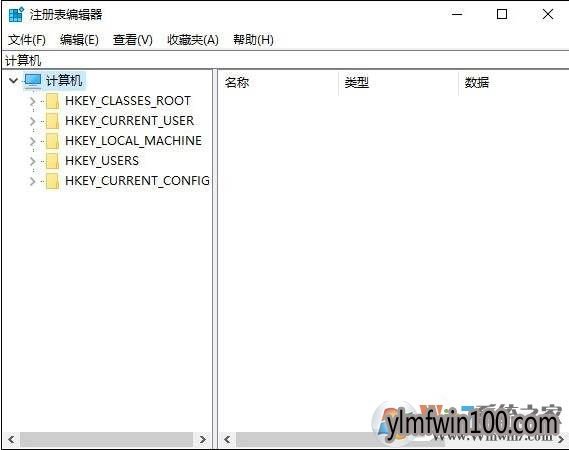This screenshot has width=569, height=450.
Task: Click the HKEY_LOCAL_MACHINE folder icon
Action: point(52,141)
